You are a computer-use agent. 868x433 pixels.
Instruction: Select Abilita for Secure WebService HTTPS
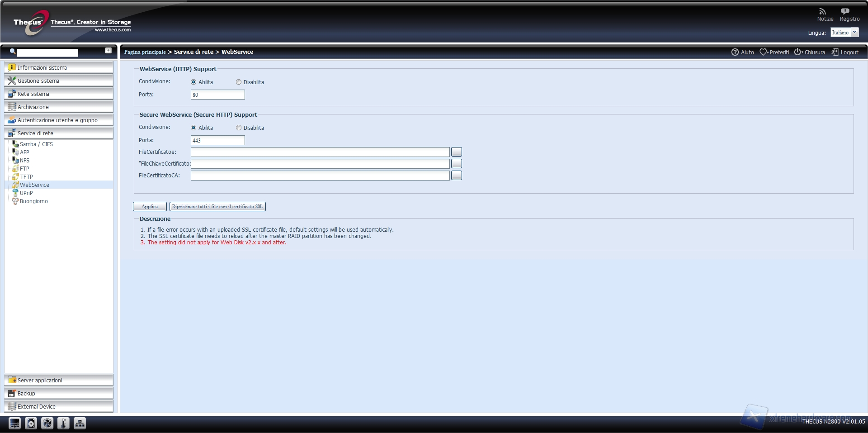tap(193, 128)
